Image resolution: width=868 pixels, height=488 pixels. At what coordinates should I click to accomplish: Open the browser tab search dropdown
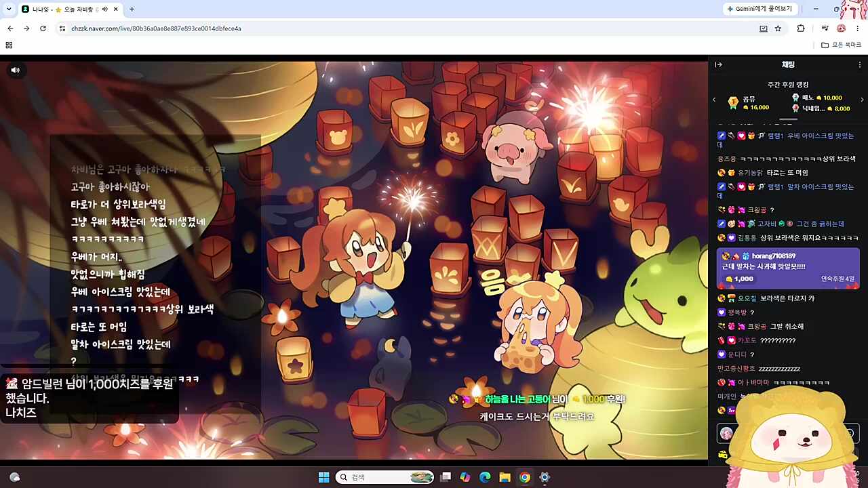tap(9, 9)
